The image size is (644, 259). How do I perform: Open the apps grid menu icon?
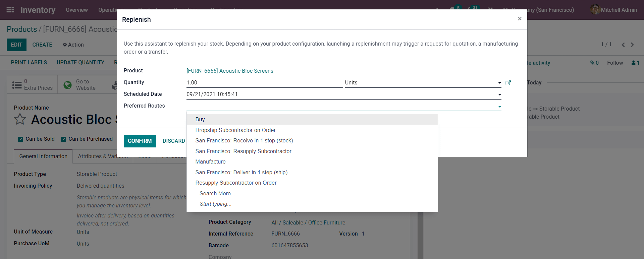coord(10,10)
